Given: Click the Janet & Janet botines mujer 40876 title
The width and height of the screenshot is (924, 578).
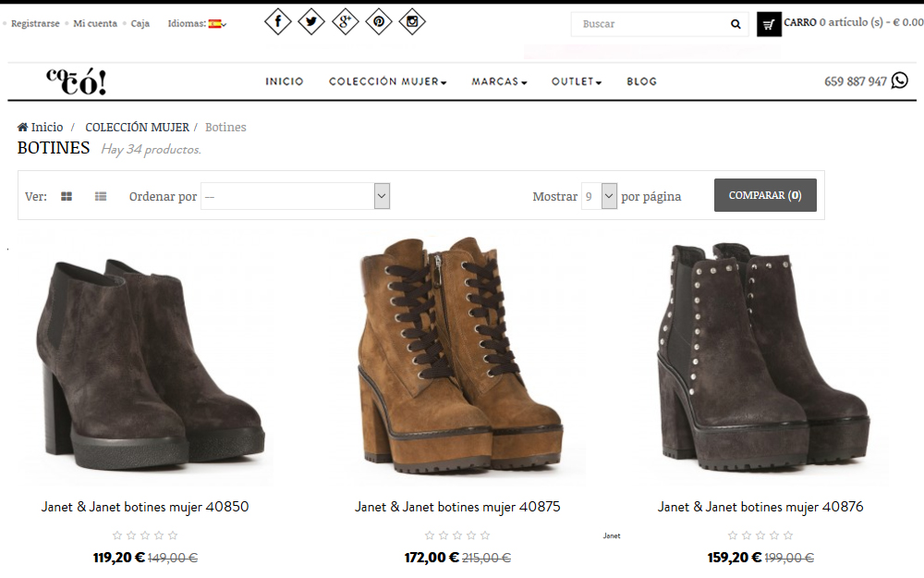Looking at the screenshot, I should [x=760, y=507].
